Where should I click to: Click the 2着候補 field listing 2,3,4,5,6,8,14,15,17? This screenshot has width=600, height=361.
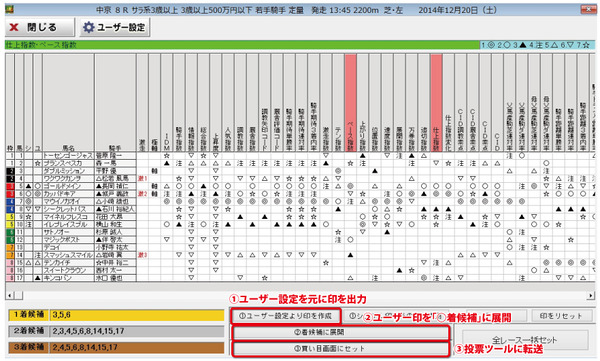coord(137,331)
